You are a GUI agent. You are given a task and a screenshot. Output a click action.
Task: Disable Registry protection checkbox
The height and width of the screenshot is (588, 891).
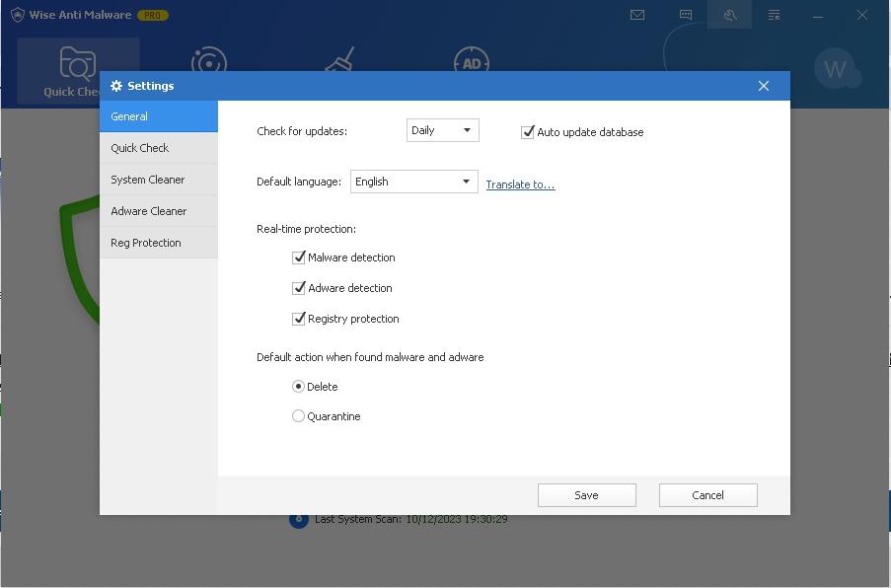(298, 319)
